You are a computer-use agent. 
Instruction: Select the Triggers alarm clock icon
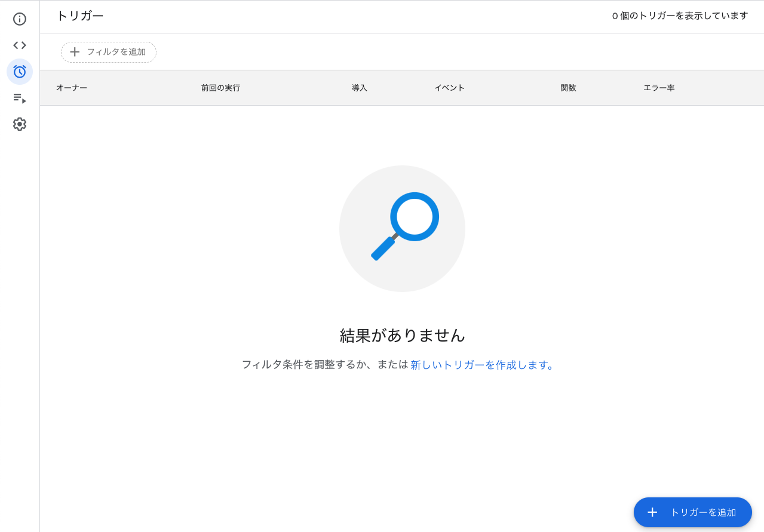tap(20, 72)
